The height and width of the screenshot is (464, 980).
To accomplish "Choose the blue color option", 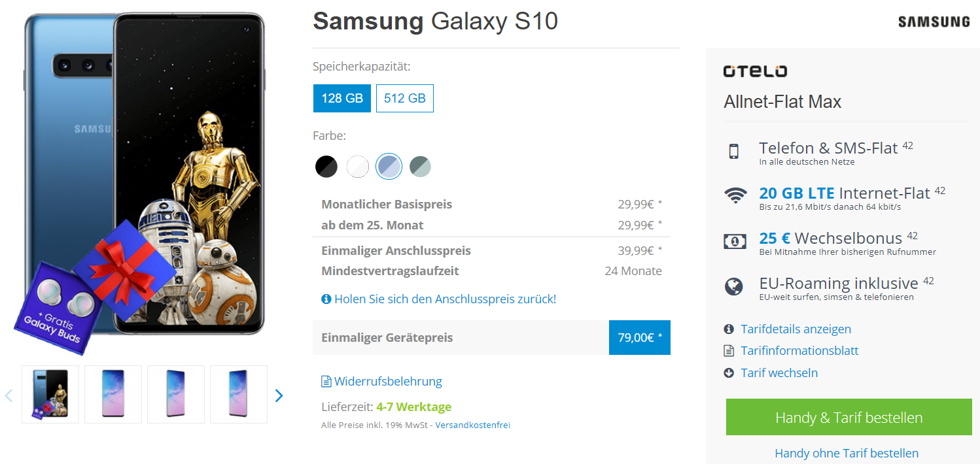I will pyautogui.click(x=389, y=167).
